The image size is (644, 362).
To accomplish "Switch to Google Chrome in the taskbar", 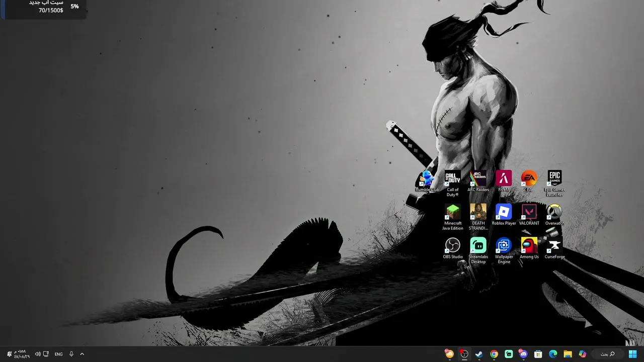I will 494,354.
